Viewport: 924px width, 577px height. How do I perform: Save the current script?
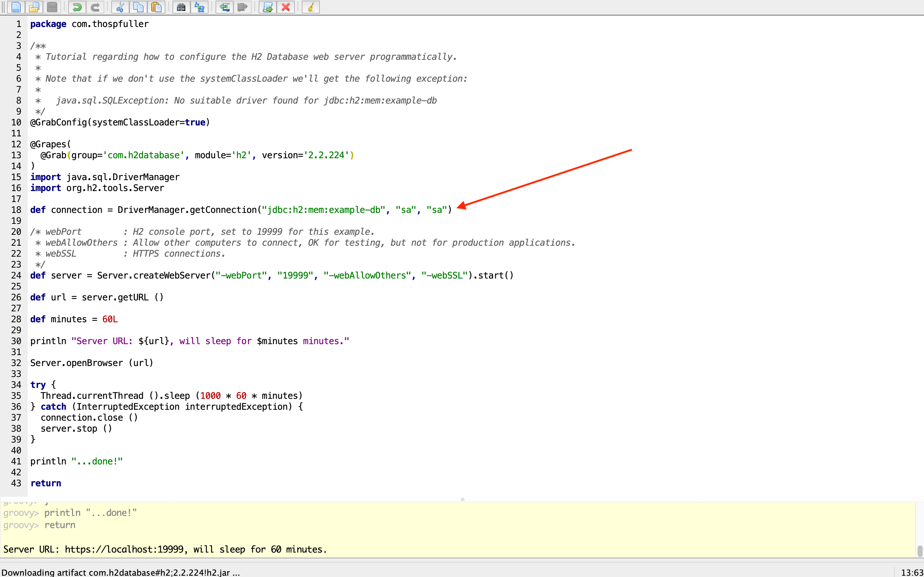click(x=52, y=7)
